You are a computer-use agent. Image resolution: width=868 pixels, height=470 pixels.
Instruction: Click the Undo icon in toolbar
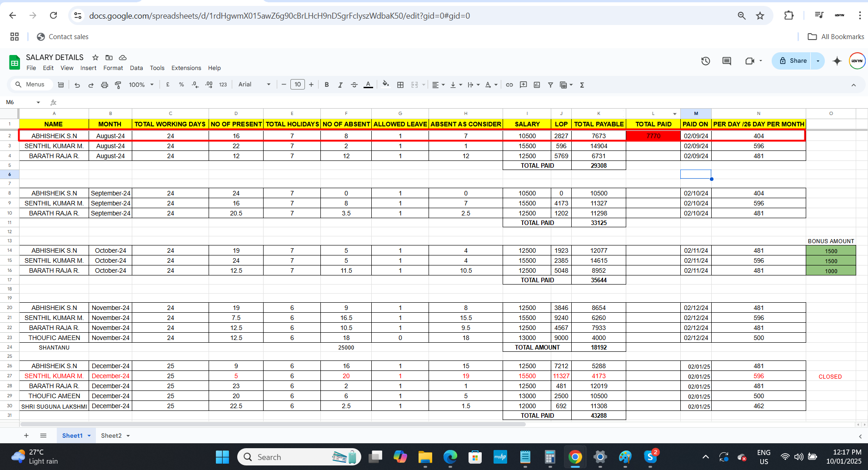(x=77, y=85)
